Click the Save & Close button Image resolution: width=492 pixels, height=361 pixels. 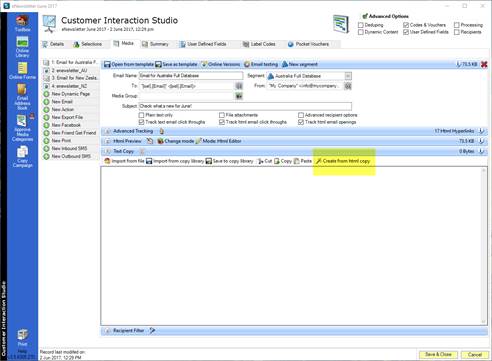coord(438,354)
